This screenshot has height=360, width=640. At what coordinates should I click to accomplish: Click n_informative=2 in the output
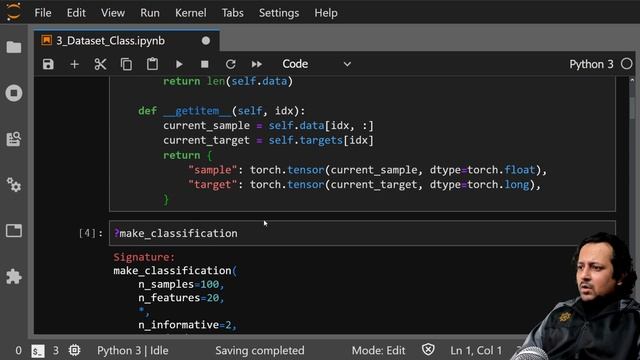pos(187,325)
